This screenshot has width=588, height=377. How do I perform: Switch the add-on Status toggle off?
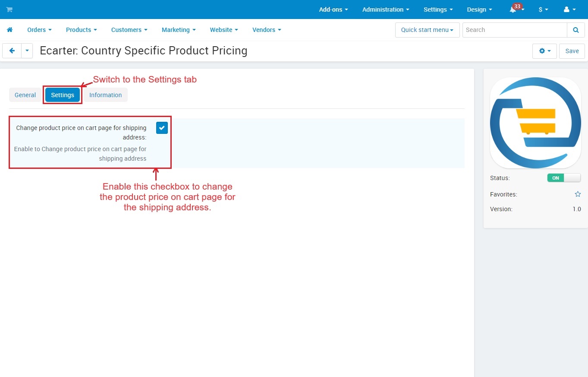point(564,178)
